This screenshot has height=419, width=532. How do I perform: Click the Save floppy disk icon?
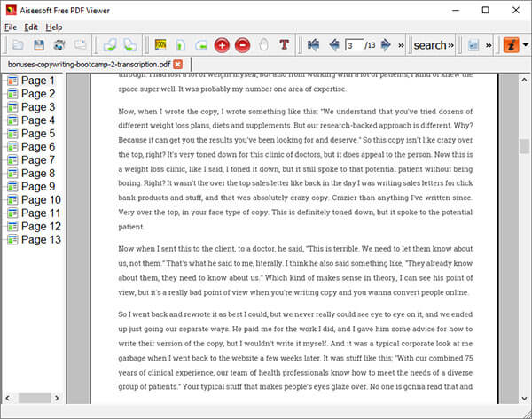point(39,45)
